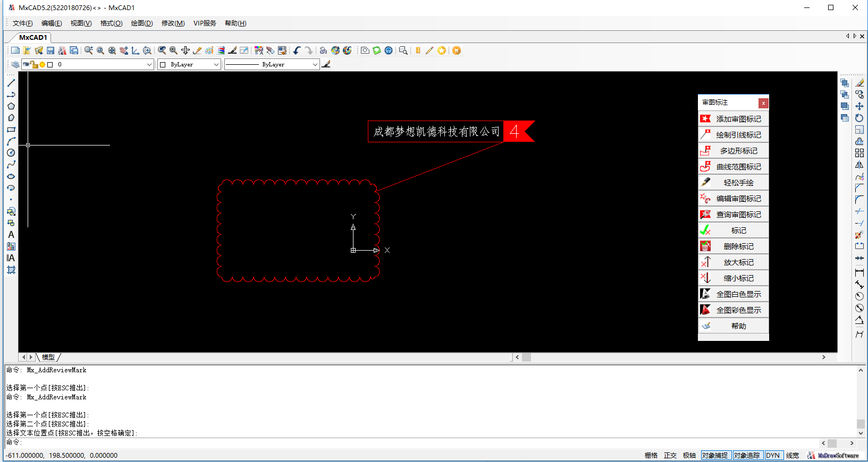Click 查询审图标记 button
The width and height of the screenshot is (868, 462).
coord(734,215)
